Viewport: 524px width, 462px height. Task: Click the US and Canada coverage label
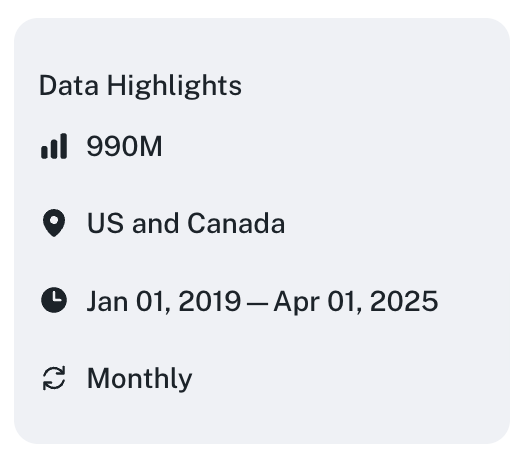point(186,223)
